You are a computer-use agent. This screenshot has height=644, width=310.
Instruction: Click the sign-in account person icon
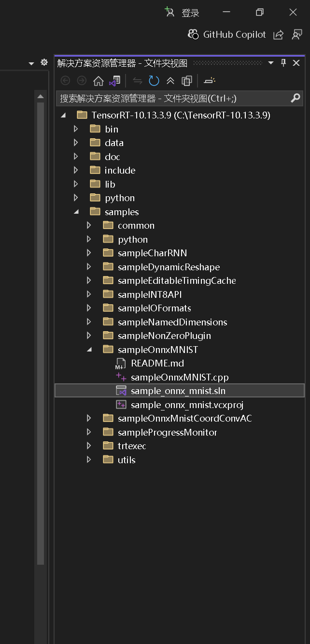169,12
